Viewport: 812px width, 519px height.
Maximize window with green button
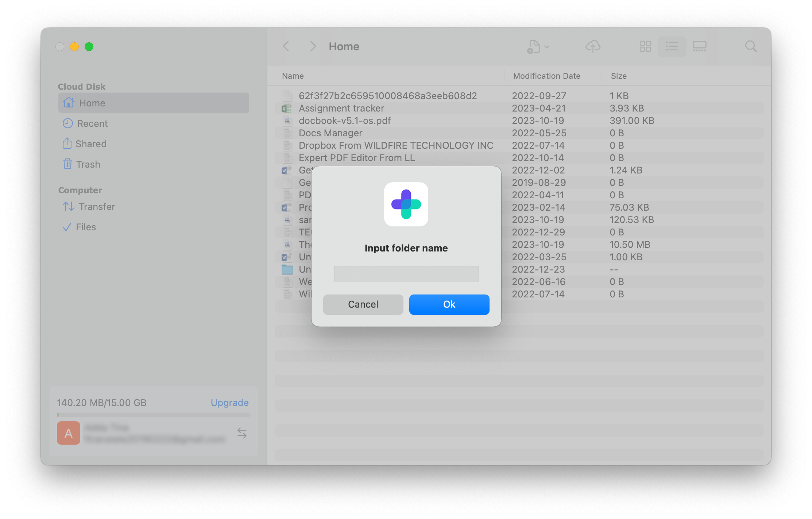89,47
